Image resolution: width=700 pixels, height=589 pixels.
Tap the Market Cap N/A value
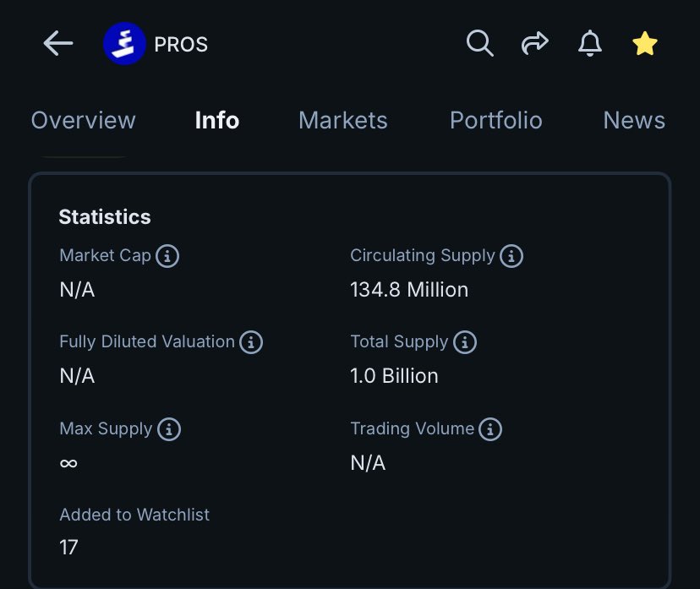click(x=77, y=290)
